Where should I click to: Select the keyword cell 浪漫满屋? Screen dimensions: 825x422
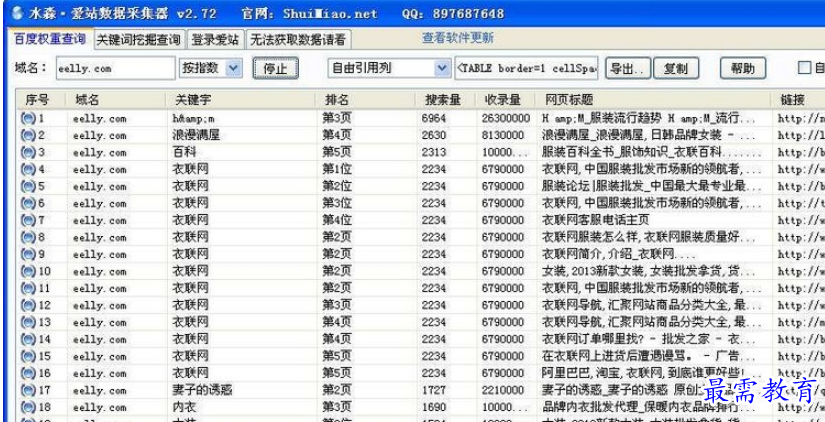(196, 135)
